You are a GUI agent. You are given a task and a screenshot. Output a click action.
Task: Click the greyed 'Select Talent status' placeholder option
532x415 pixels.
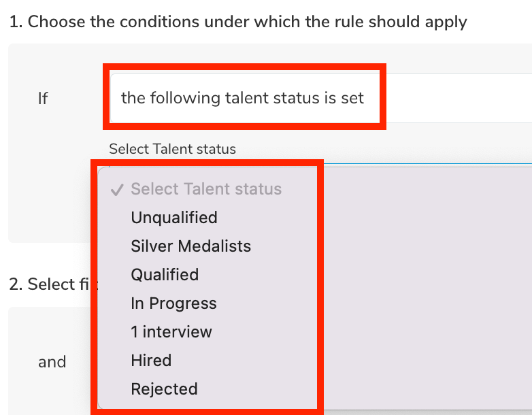[x=206, y=189]
